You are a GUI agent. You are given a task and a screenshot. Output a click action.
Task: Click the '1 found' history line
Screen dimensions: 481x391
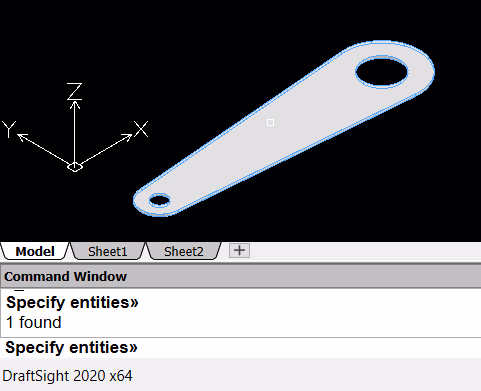click(x=34, y=323)
